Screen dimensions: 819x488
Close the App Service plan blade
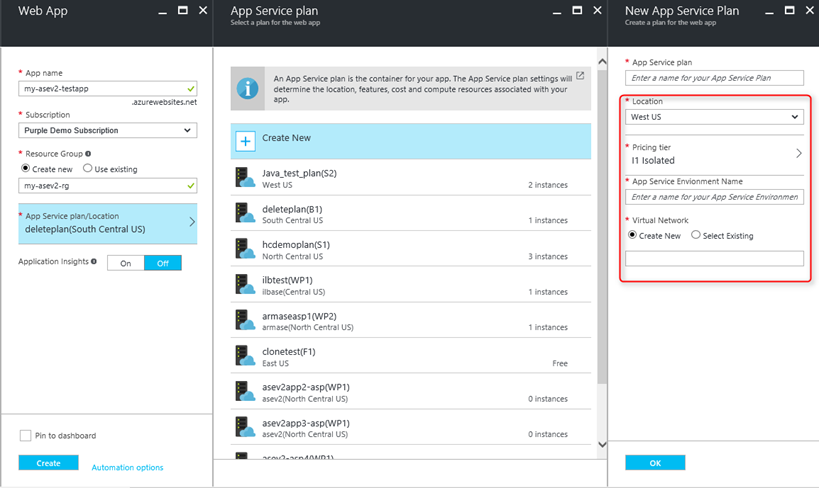pos(598,10)
